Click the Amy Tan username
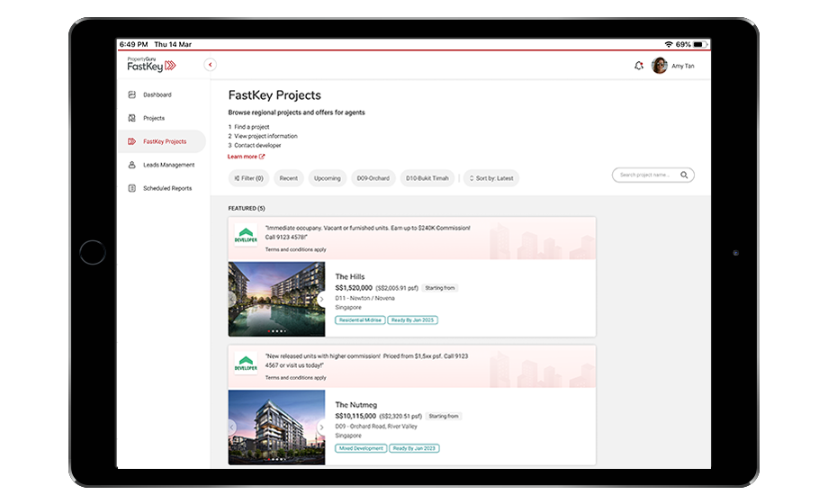 point(683,66)
